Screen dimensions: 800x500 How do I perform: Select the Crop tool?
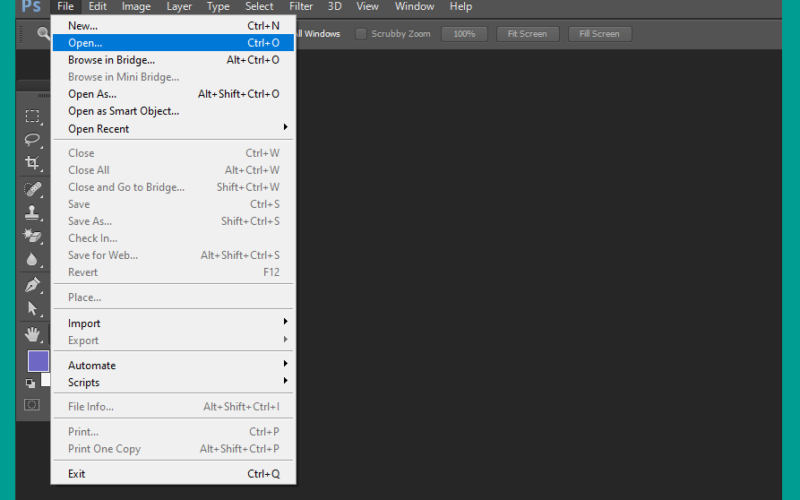pyautogui.click(x=32, y=163)
